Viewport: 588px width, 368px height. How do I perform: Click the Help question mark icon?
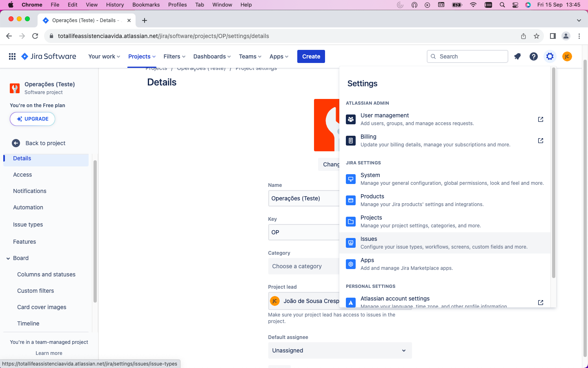pos(534,56)
